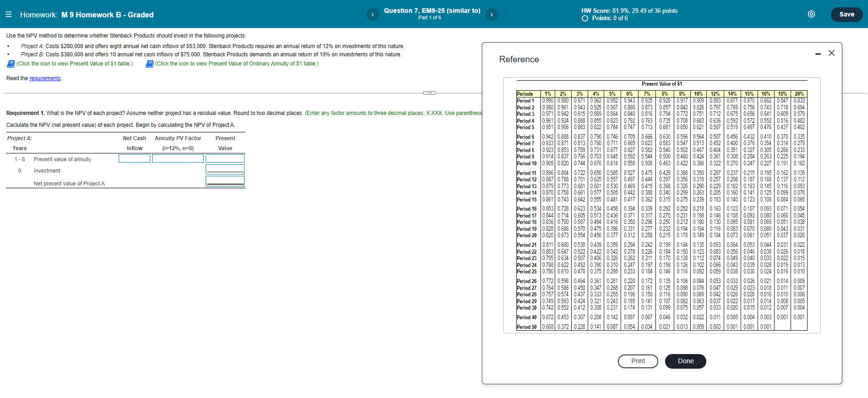Screen dimensions: 868x398
Task: Click the Period 1 row label
Action: point(525,101)
